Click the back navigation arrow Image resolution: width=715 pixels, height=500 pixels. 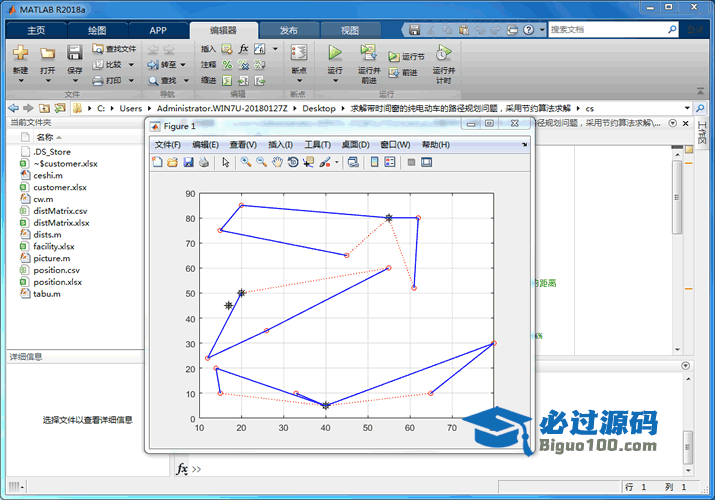click(x=14, y=108)
